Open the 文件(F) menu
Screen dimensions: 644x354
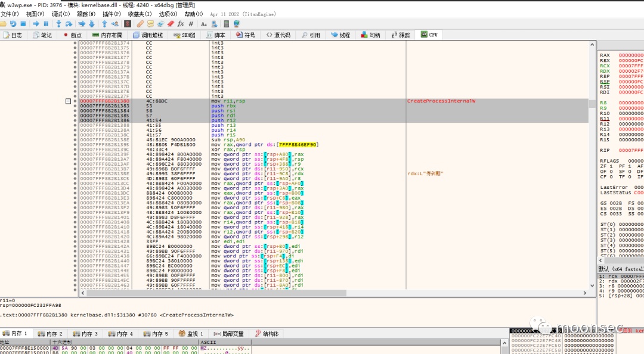point(10,14)
